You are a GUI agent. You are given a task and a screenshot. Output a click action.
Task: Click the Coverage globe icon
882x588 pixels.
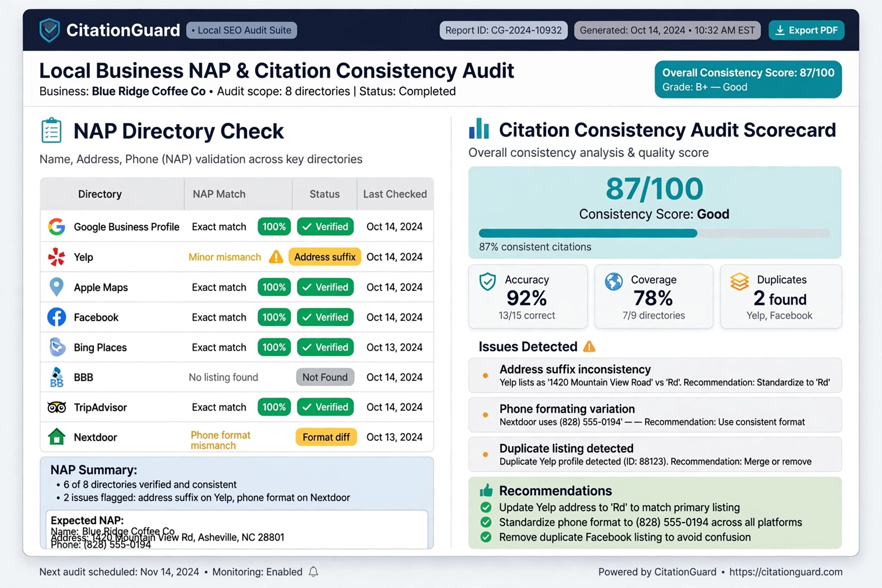coord(613,282)
